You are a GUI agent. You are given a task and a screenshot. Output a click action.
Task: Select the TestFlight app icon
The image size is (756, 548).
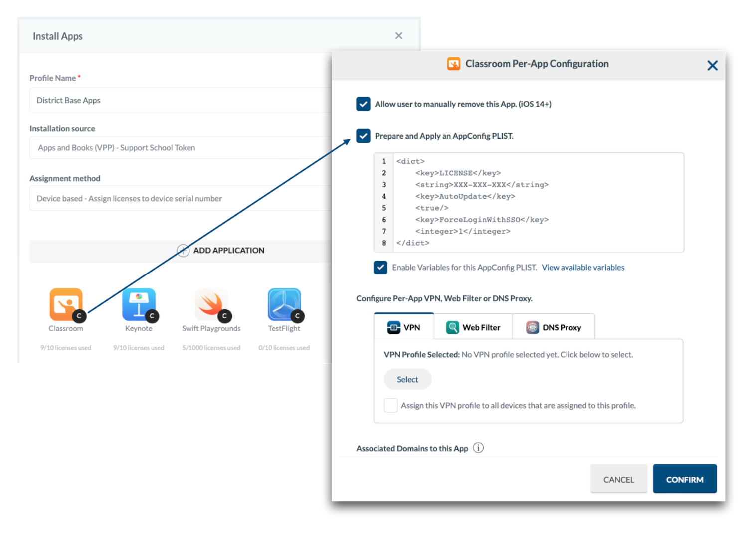(x=284, y=304)
